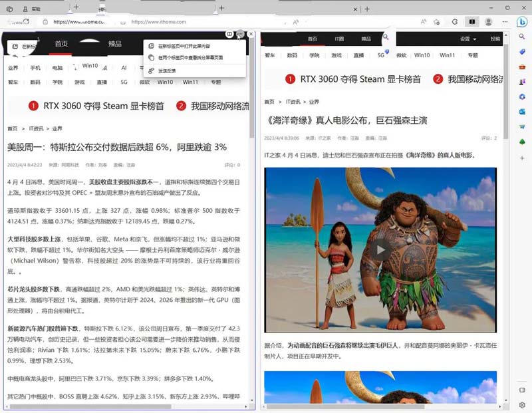This screenshot has height=413, width=532.
Task: Click the right pane ithome.com address field
Action: tap(158, 22)
